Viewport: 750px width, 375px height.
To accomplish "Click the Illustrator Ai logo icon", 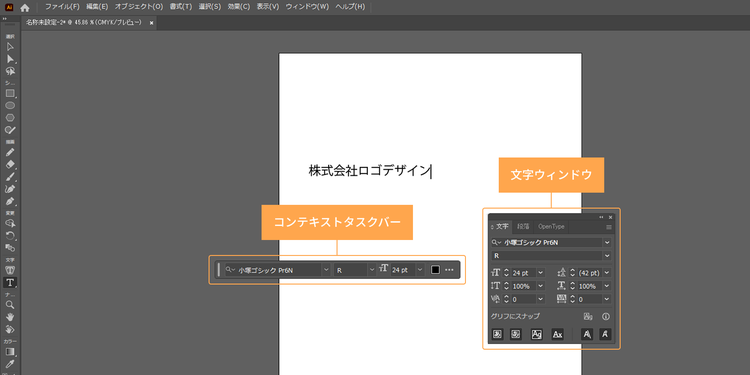I will click(x=9, y=7).
